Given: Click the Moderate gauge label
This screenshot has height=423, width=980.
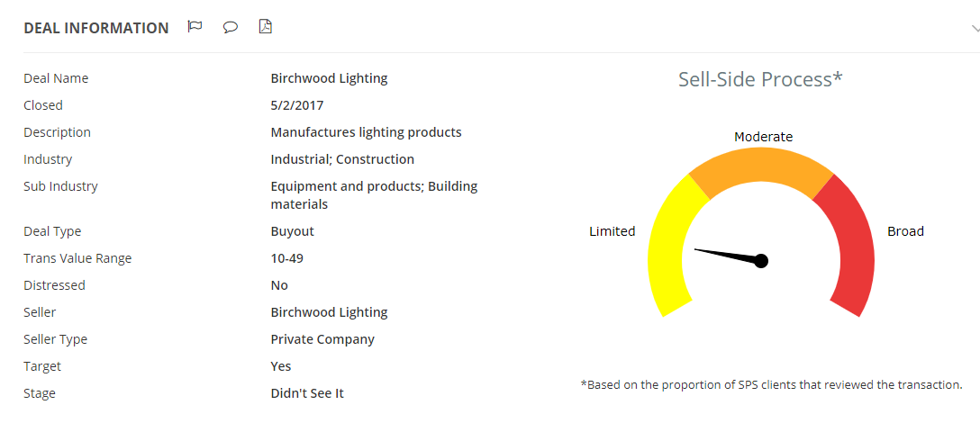Looking at the screenshot, I should [763, 136].
